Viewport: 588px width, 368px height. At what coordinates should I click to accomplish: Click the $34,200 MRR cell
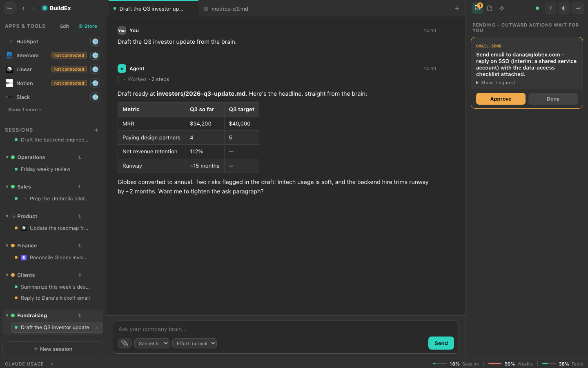pyautogui.click(x=205, y=123)
